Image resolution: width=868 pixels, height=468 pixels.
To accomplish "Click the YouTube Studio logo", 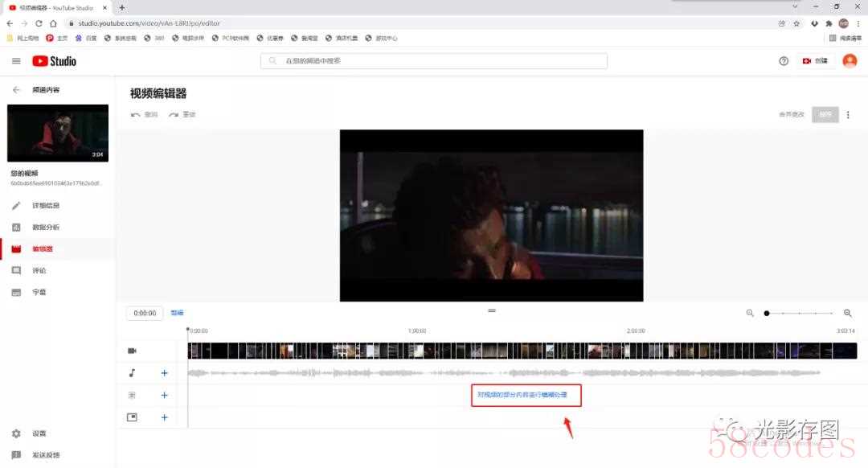I will point(55,61).
